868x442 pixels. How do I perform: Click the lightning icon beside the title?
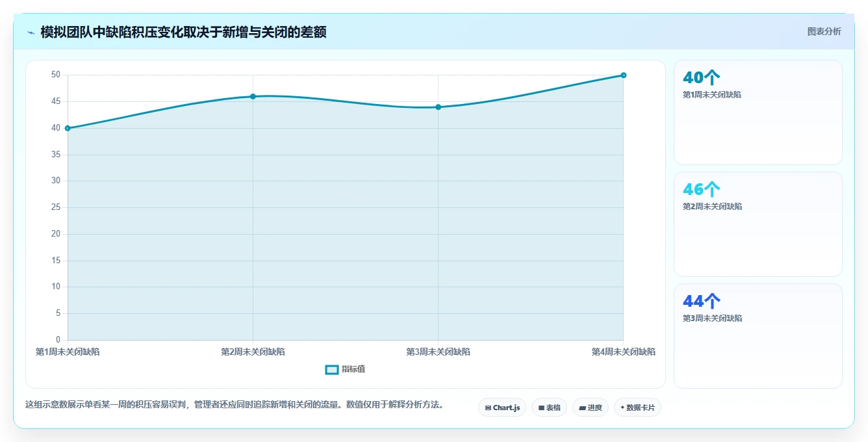tap(31, 32)
